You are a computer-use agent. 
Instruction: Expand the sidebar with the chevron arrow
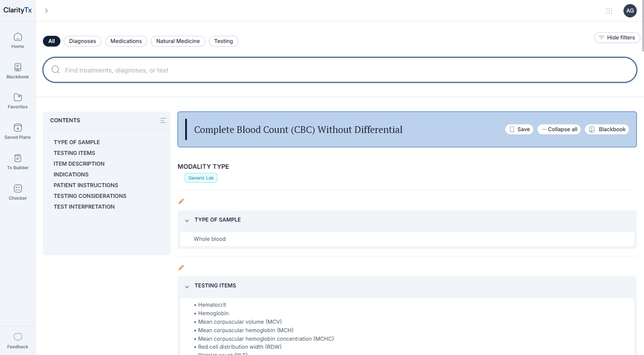tap(47, 11)
